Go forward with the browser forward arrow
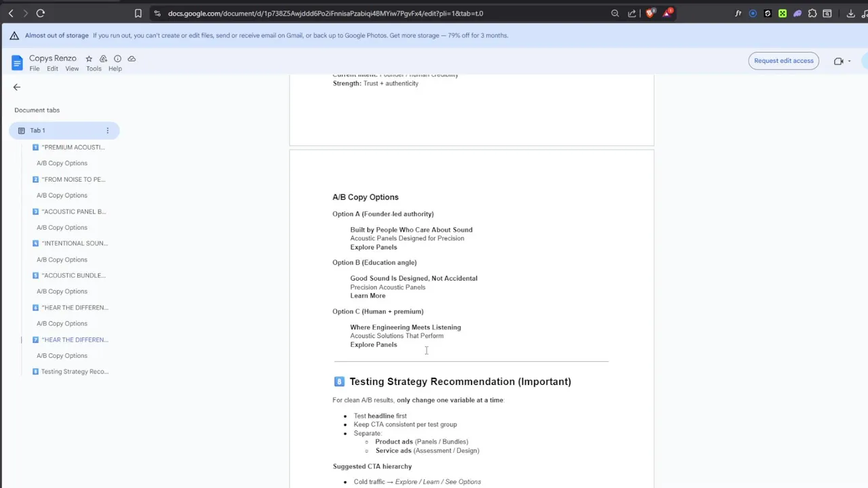 tap(25, 13)
